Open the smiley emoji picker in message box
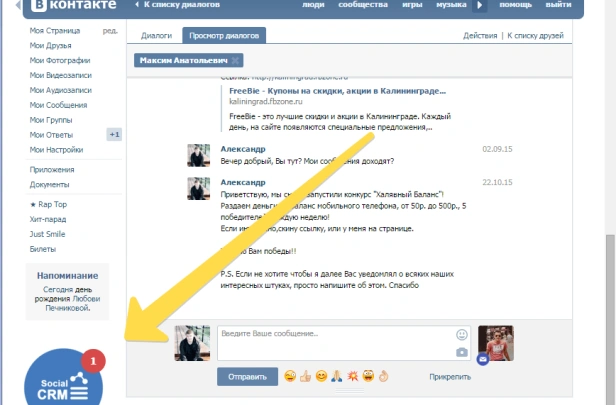The height and width of the screenshot is (405, 616). [461, 335]
